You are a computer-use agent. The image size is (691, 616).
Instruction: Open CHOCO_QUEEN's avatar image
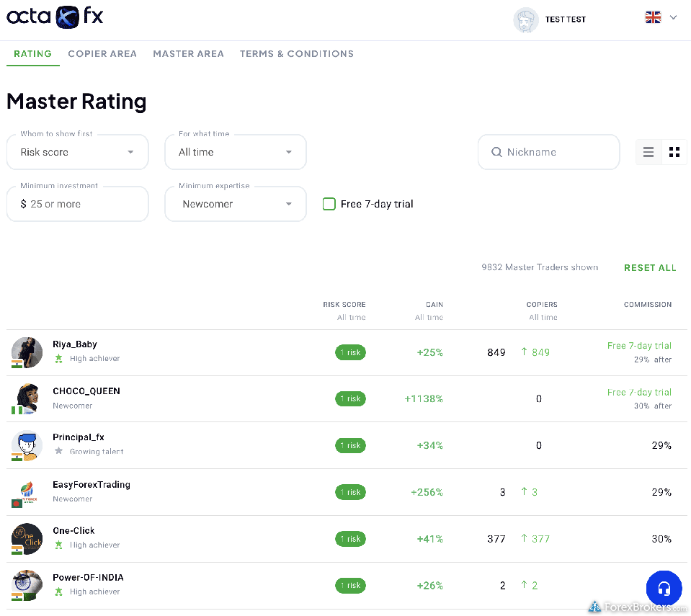pos(27,398)
